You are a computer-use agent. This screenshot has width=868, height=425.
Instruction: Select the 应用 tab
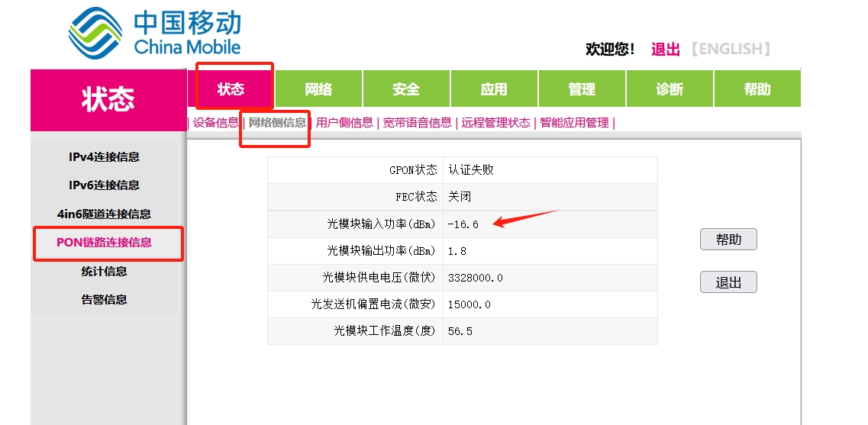[494, 89]
